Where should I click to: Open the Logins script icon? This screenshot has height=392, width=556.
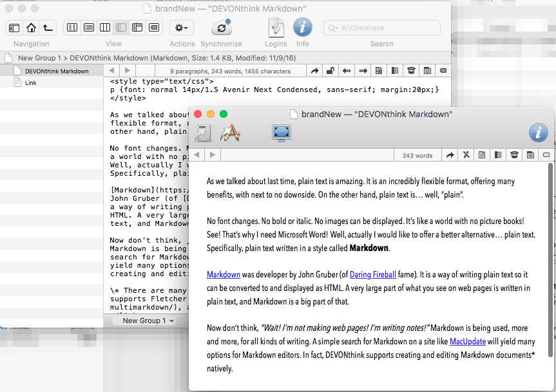coord(276,28)
